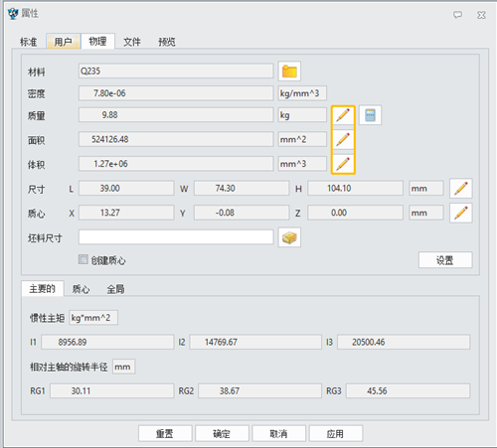Screen dimensions: 497x448
Task: Click the RG1 field showing 30.11
Action: pos(112,390)
